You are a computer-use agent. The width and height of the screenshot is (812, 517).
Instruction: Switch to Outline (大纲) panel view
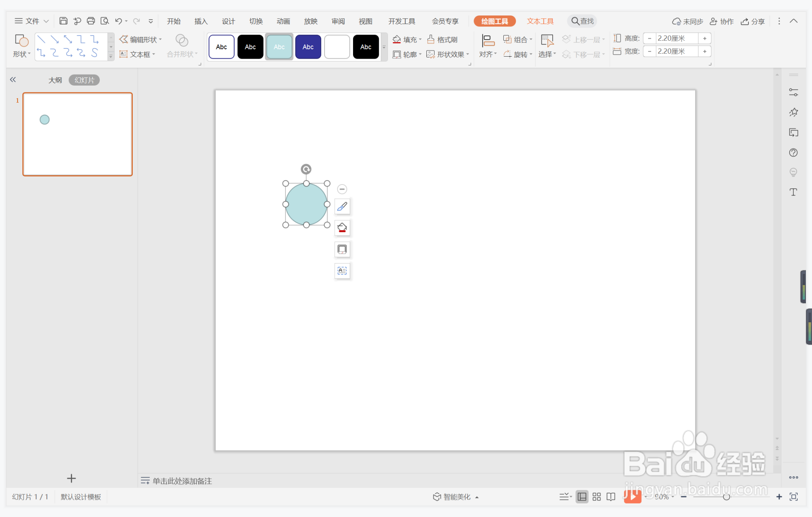(55, 80)
